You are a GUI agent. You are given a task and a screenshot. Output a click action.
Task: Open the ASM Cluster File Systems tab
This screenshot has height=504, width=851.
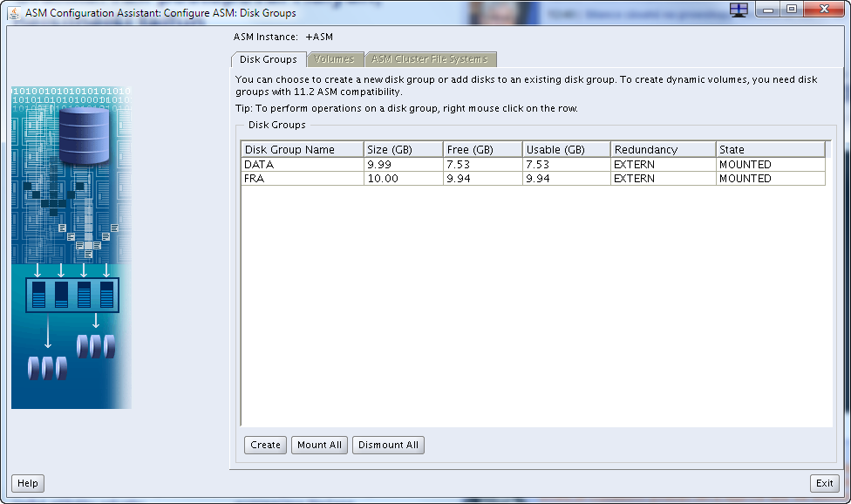point(430,59)
